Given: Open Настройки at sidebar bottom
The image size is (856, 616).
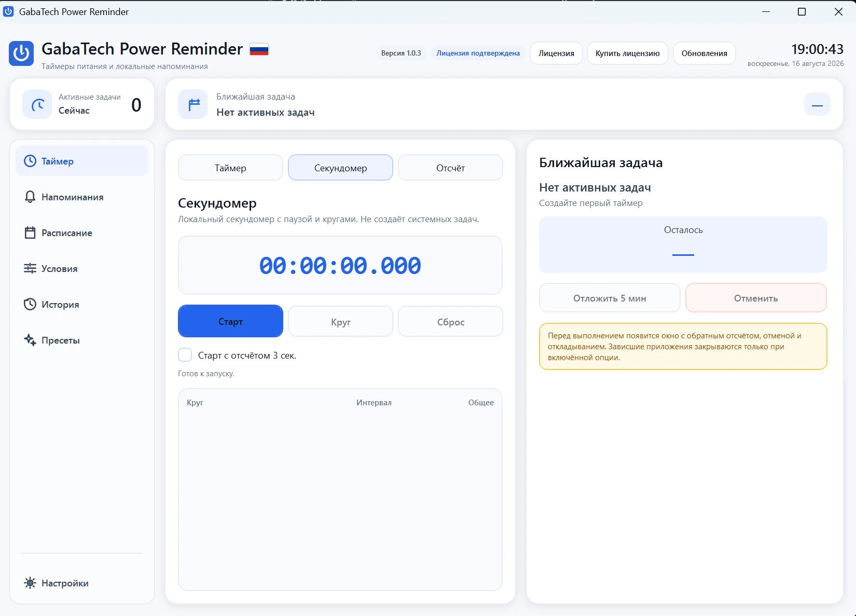Looking at the screenshot, I should coord(82,583).
